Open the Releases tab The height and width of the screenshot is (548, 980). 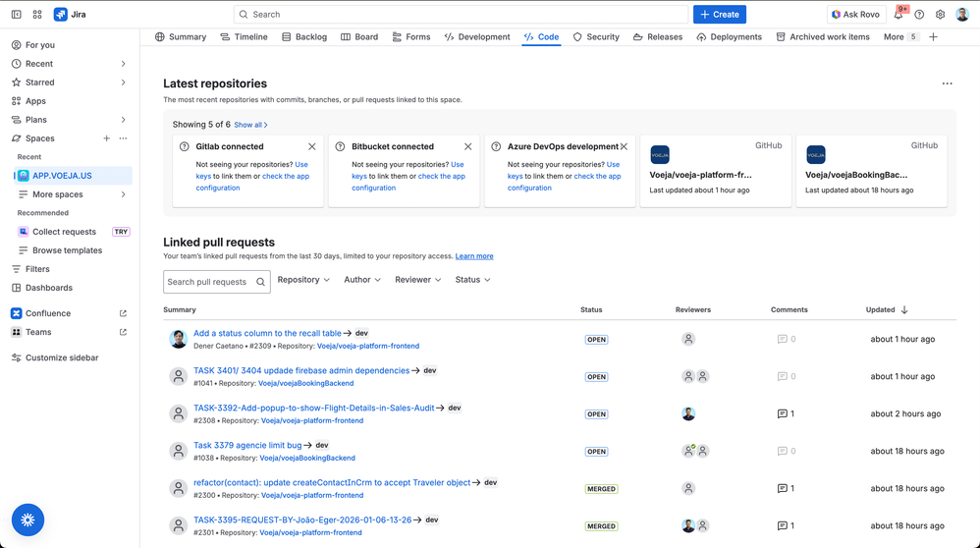coord(658,37)
